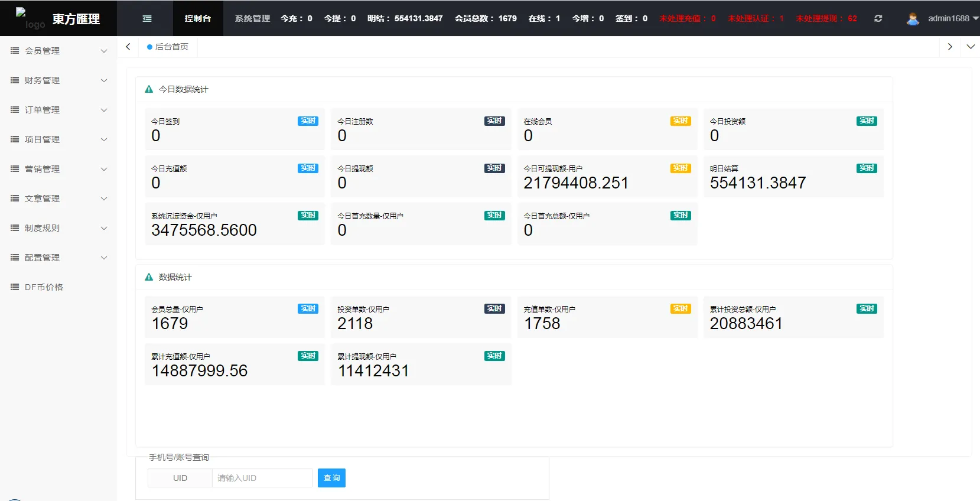Screen dimensions: 980x501
Task: Switch to the 控制台 top tab
Action: 198,18
